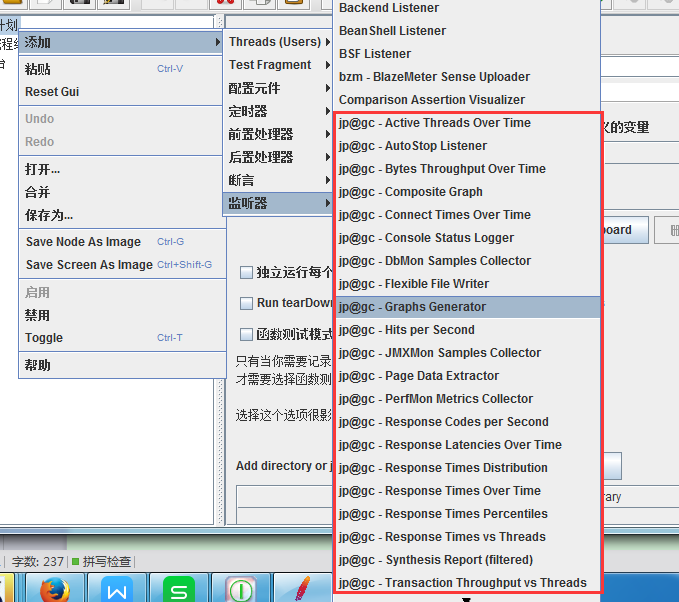Add Comparison Assertion Visualizer
The width and height of the screenshot is (679, 602).
467,100
